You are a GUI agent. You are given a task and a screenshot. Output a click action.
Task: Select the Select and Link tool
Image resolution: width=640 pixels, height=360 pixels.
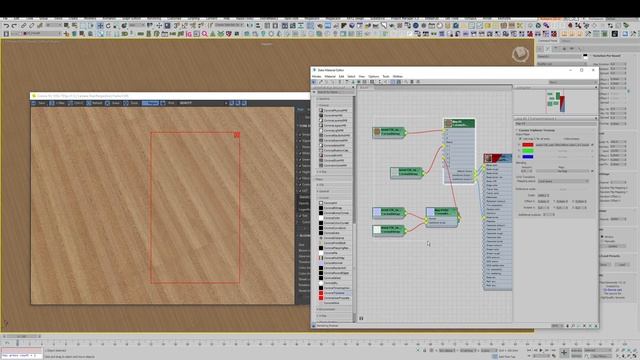pos(24,25)
